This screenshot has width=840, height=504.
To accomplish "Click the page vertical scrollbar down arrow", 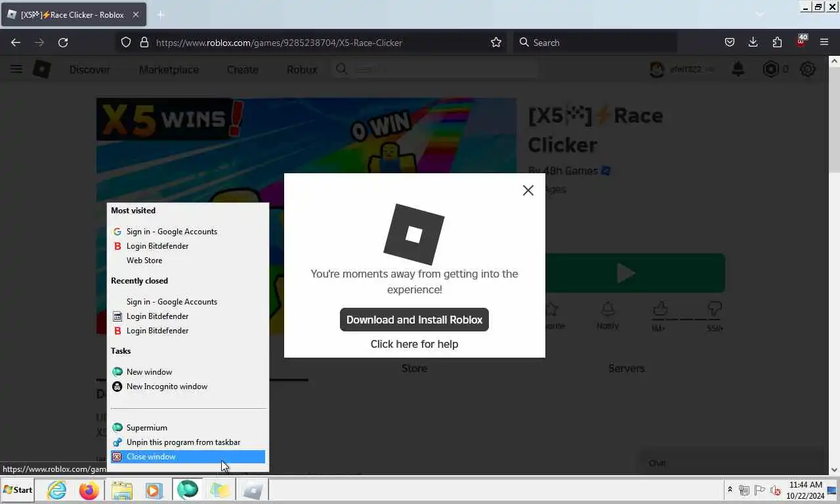I will (834, 470).
